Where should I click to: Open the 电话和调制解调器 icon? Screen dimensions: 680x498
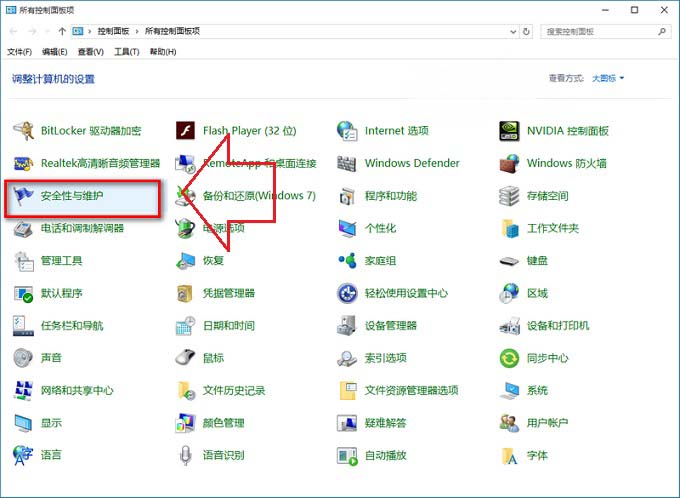pyautogui.click(x=23, y=228)
